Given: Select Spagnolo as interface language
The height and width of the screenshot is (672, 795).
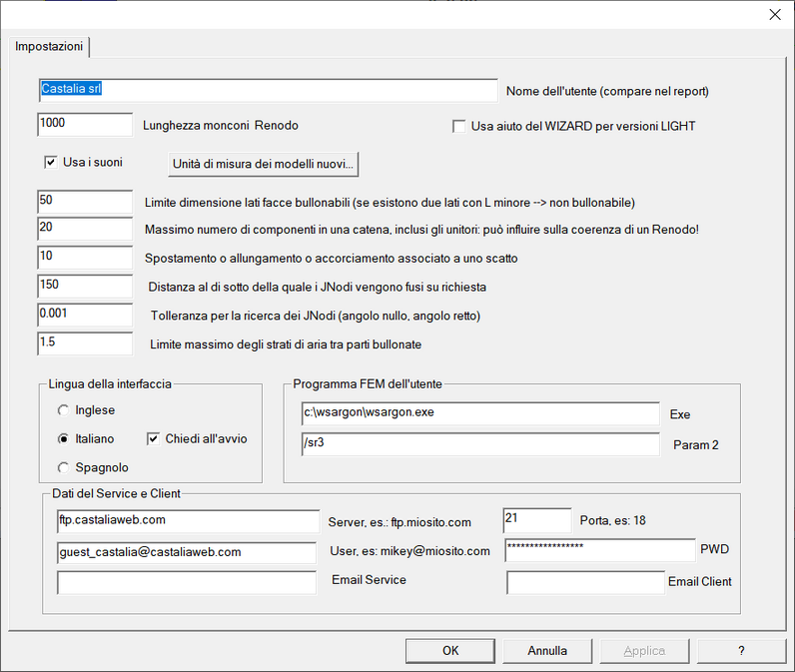Looking at the screenshot, I should (65, 467).
